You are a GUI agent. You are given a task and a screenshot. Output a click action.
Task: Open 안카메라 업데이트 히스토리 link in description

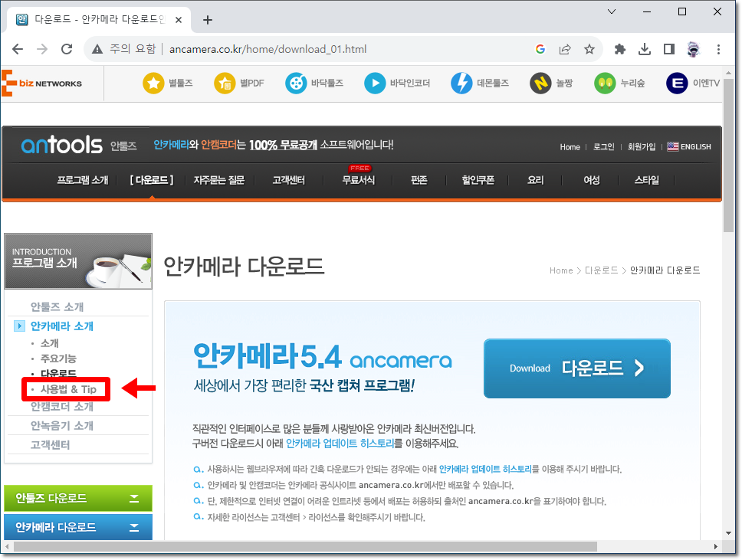coord(340,444)
